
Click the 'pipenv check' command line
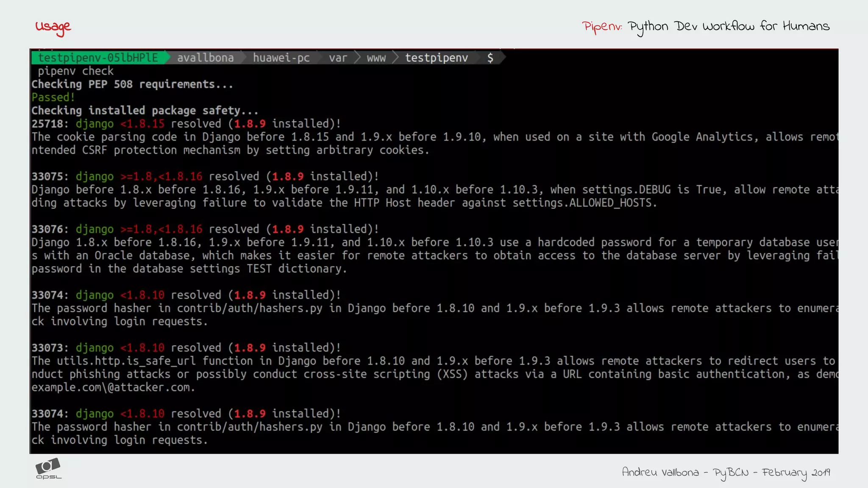click(75, 71)
